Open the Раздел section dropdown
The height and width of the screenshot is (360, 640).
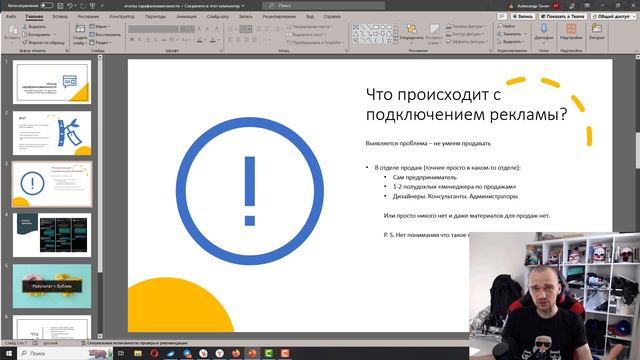[100, 42]
